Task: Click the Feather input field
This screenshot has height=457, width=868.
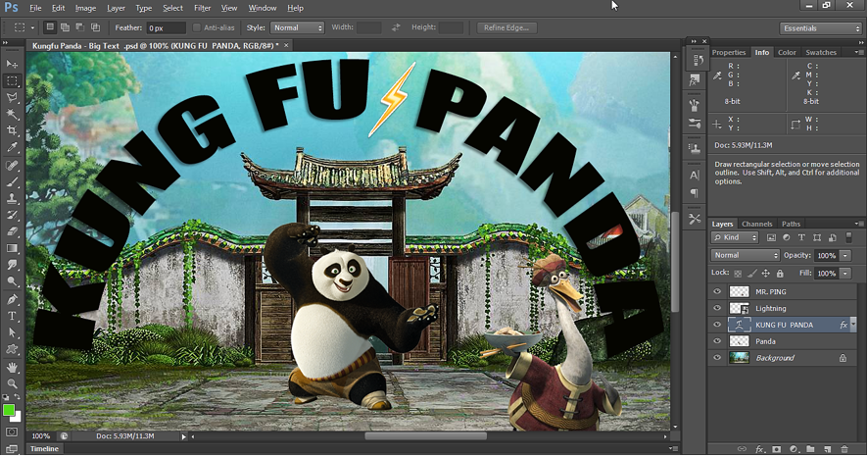Action: point(166,27)
